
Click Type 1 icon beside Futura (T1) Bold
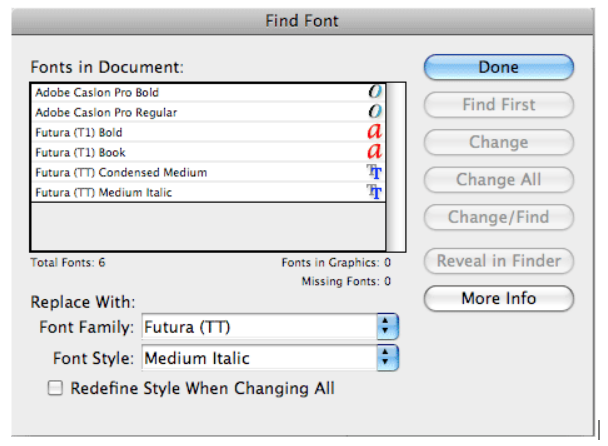coord(375,131)
